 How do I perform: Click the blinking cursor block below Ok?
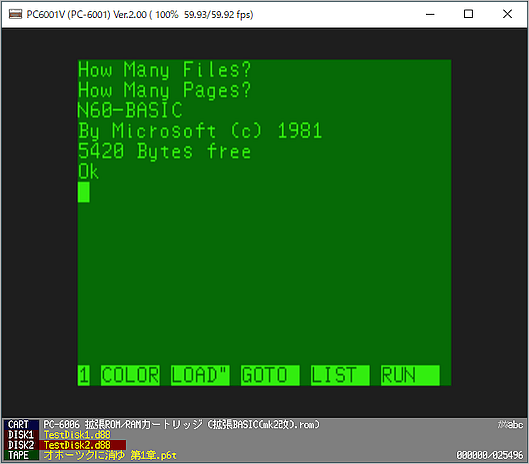point(84,192)
